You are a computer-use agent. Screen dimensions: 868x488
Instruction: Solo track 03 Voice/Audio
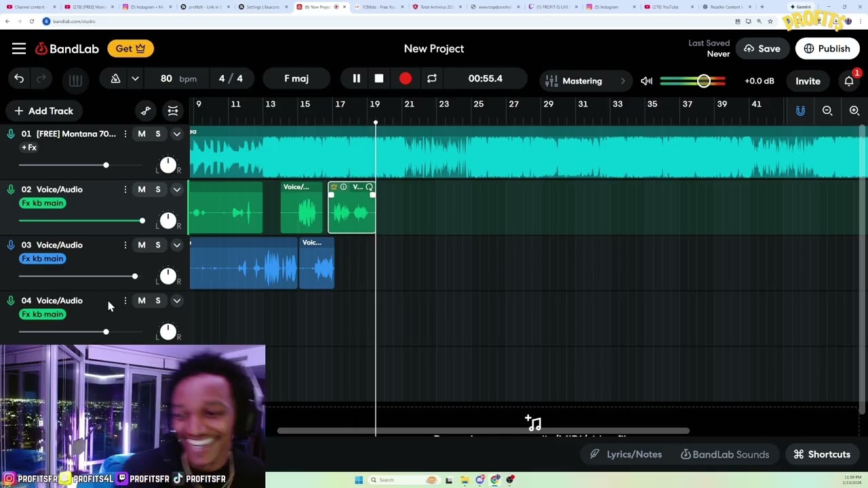[158, 245]
